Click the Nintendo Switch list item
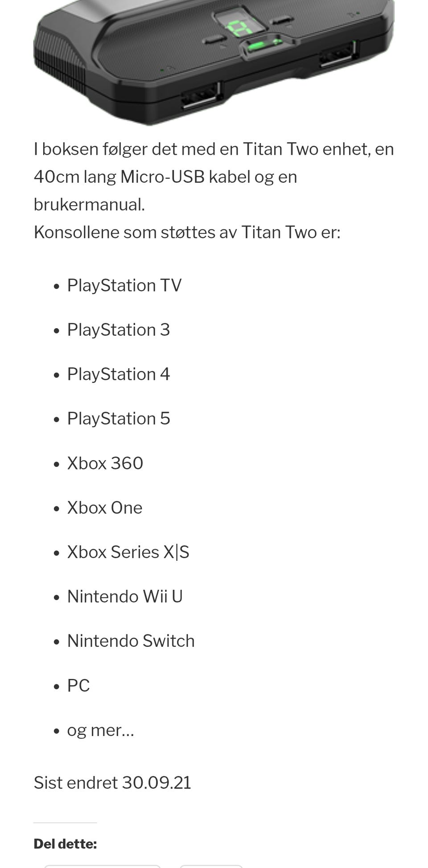Image resolution: width=428 pixels, height=868 pixels. point(131,641)
